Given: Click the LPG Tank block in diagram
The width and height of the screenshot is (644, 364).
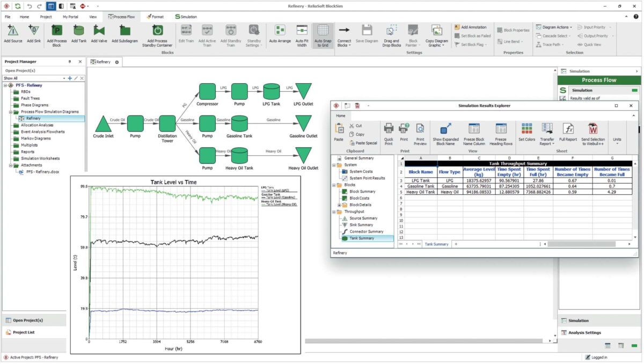Looking at the screenshot, I should (272, 91).
